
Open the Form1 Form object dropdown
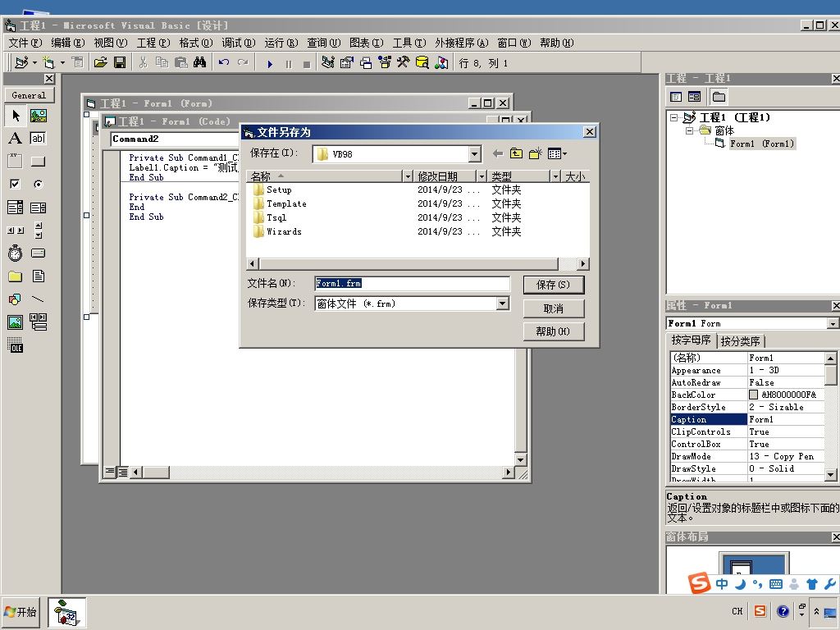[832, 323]
